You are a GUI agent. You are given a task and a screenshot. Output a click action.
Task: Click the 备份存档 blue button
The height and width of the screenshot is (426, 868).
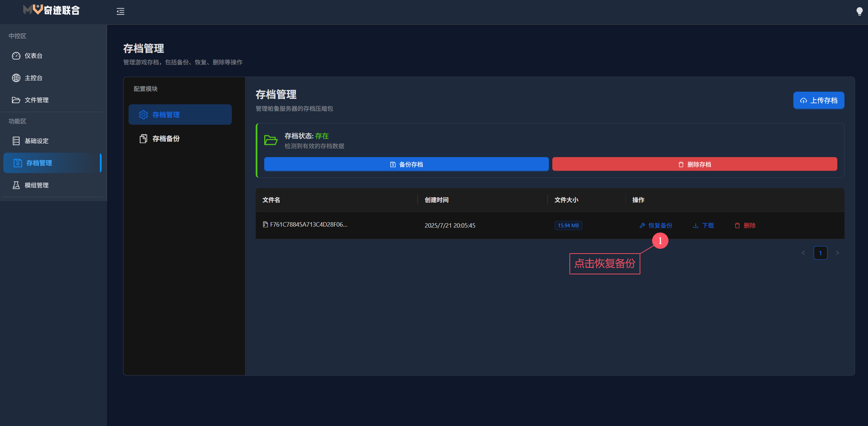(x=406, y=165)
